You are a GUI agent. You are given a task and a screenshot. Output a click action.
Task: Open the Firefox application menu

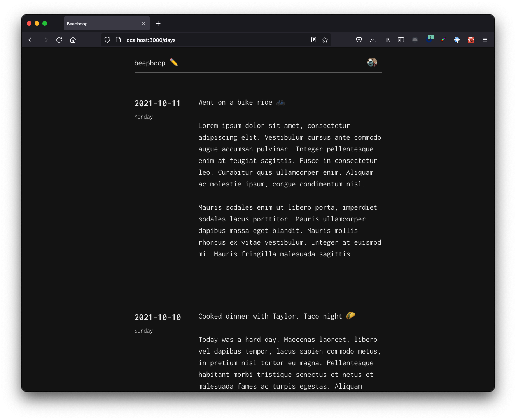click(x=485, y=40)
